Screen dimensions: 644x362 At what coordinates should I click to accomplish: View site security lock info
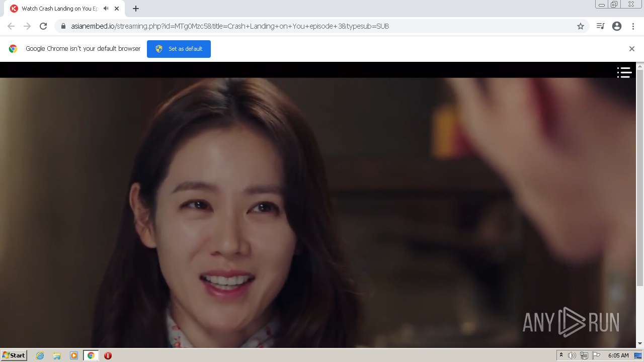pyautogui.click(x=63, y=26)
